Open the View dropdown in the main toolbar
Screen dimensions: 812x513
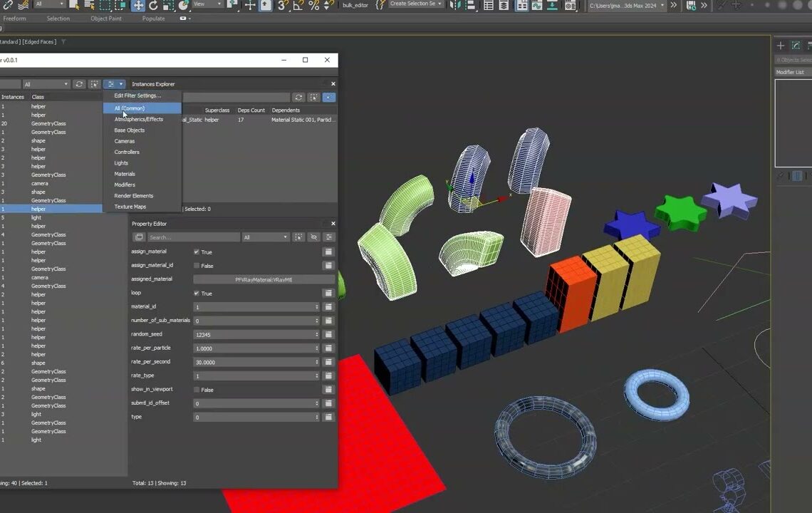pyautogui.click(x=207, y=6)
